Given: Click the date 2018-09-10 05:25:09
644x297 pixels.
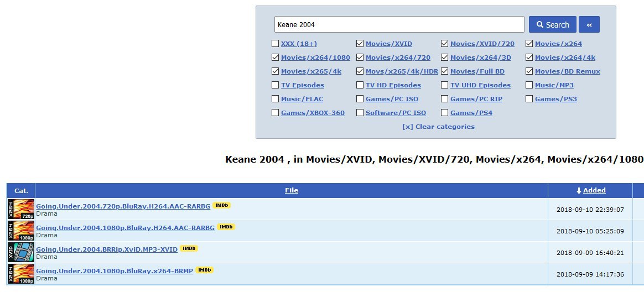Looking at the screenshot, I should coord(590,231).
